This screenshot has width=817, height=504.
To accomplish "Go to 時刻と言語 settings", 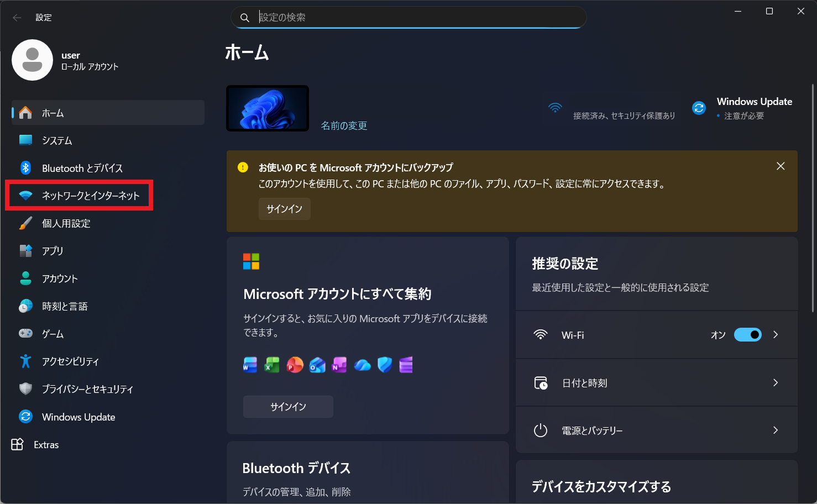I will [65, 306].
